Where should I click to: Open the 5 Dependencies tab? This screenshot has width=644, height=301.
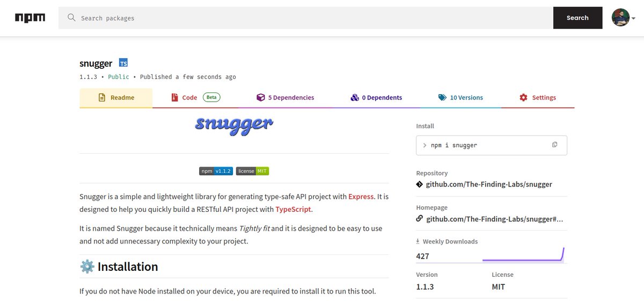click(x=286, y=98)
